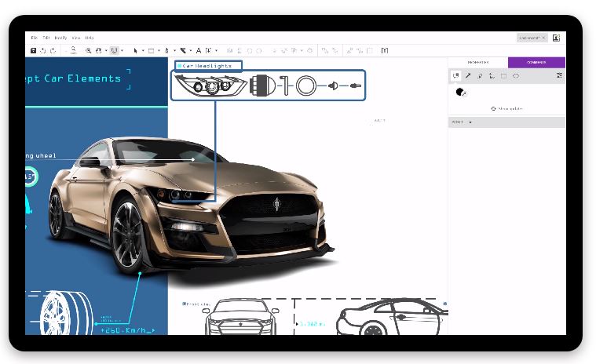This screenshot has width=596, height=364.
Task: Select the 'Car Elements' title text
Action: [82, 78]
